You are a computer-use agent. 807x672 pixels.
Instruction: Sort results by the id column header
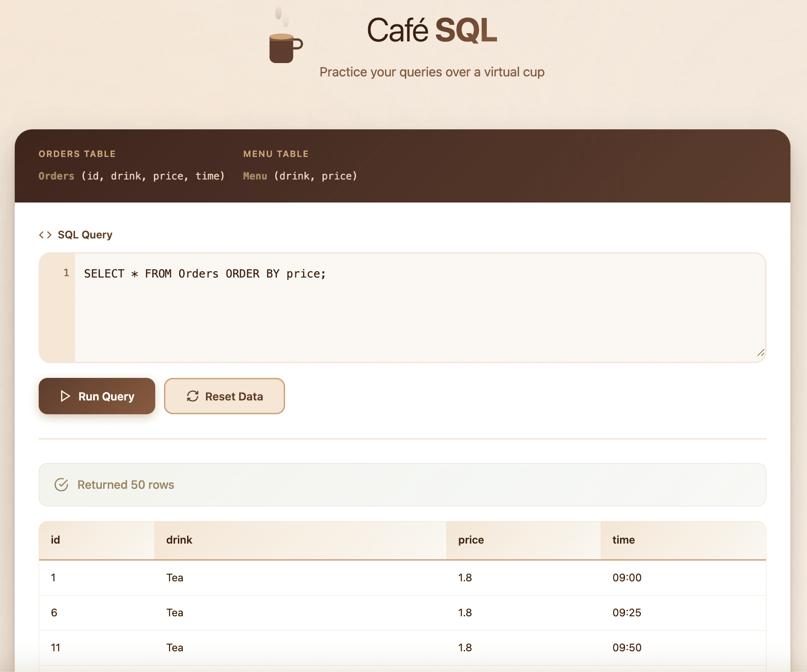tap(55, 540)
